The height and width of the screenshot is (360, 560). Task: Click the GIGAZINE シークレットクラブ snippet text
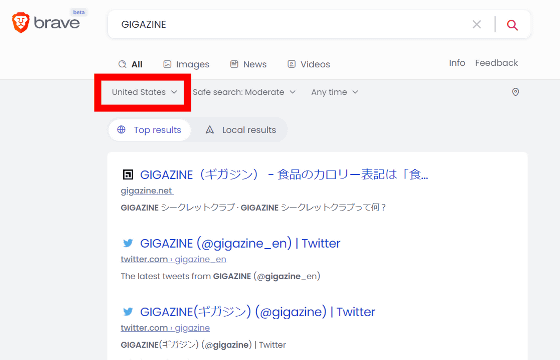coord(253,208)
